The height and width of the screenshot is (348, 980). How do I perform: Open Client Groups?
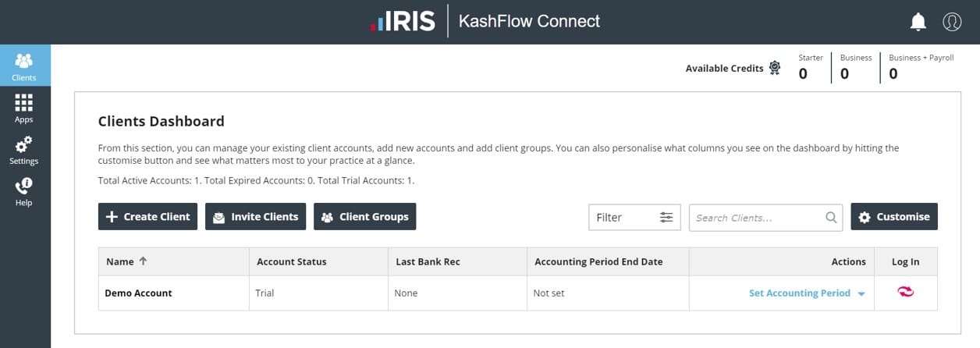coord(365,217)
